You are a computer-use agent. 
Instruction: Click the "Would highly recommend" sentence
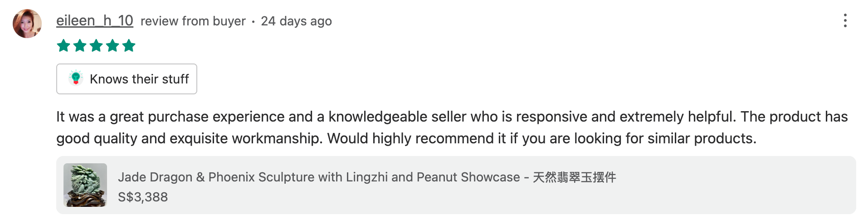pyautogui.click(x=542, y=139)
